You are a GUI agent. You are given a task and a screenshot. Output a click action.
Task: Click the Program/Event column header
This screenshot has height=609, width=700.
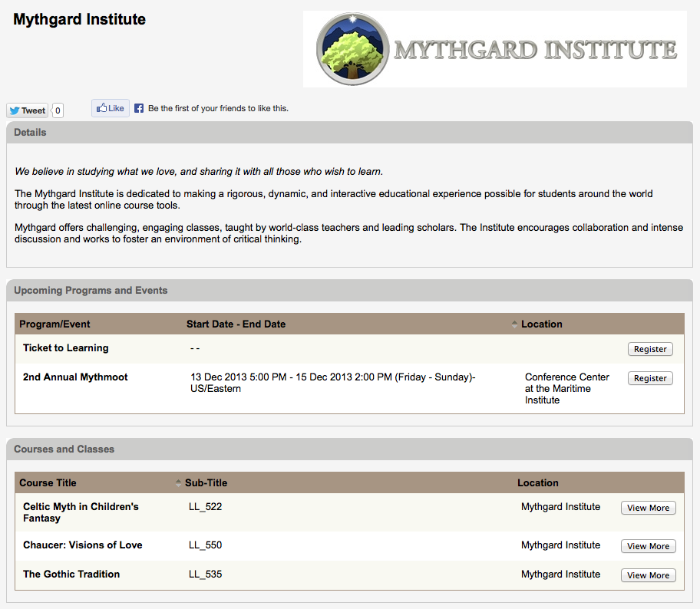[x=54, y=324]
